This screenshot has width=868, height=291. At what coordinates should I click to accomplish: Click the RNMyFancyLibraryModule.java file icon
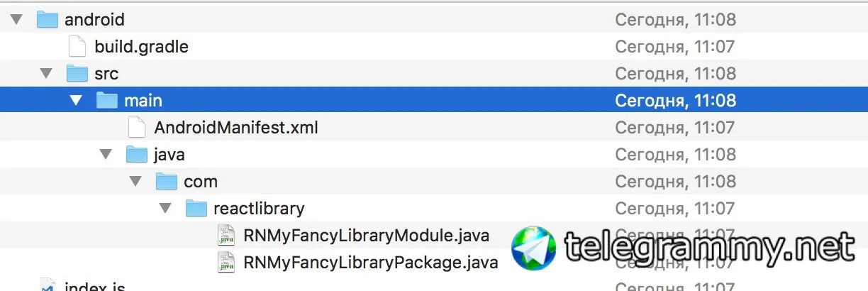[226, 236]
